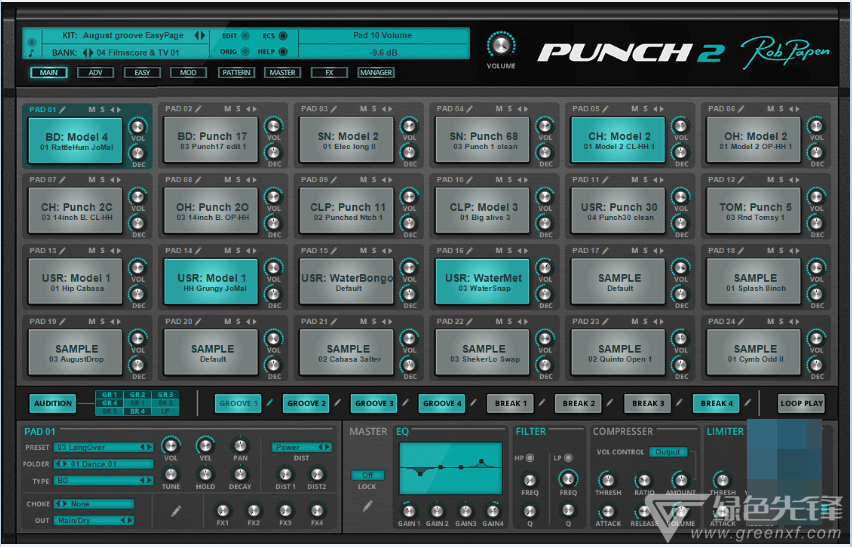Click the pencil edit icon next to PAD 16
The height and width of the screenshot is (547, 852).
pyautogui.click(x=470, y=250)
